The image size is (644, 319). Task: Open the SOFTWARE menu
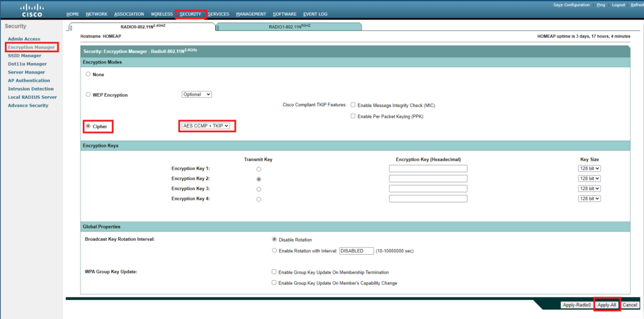(x=285, y=14)
